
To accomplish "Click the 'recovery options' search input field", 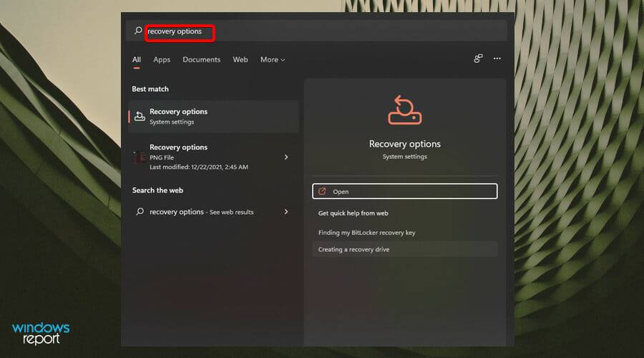I will [316, 31].
